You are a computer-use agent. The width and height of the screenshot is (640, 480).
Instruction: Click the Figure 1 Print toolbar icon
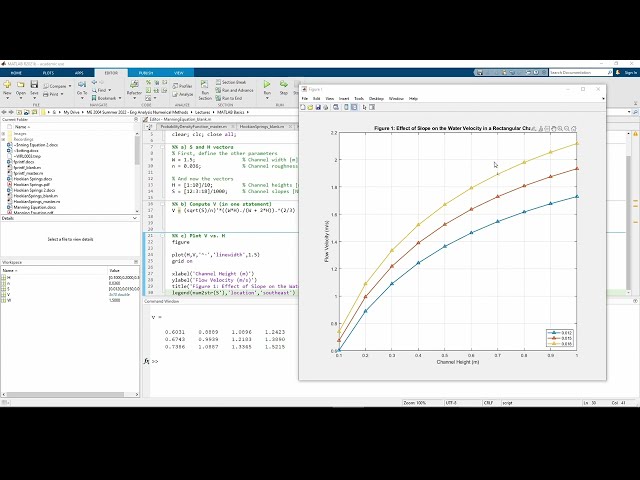coord(325,107)
